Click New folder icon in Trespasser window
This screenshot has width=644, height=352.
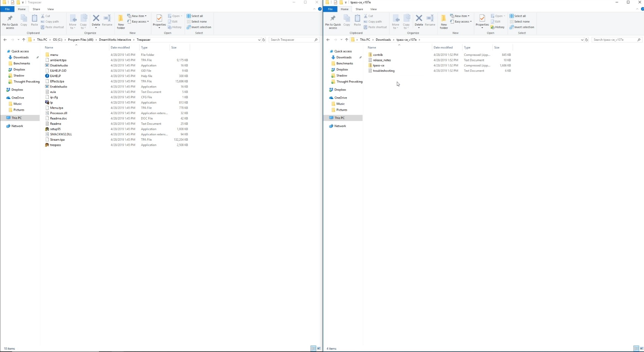pyautogui.click(x=121, y=21)
